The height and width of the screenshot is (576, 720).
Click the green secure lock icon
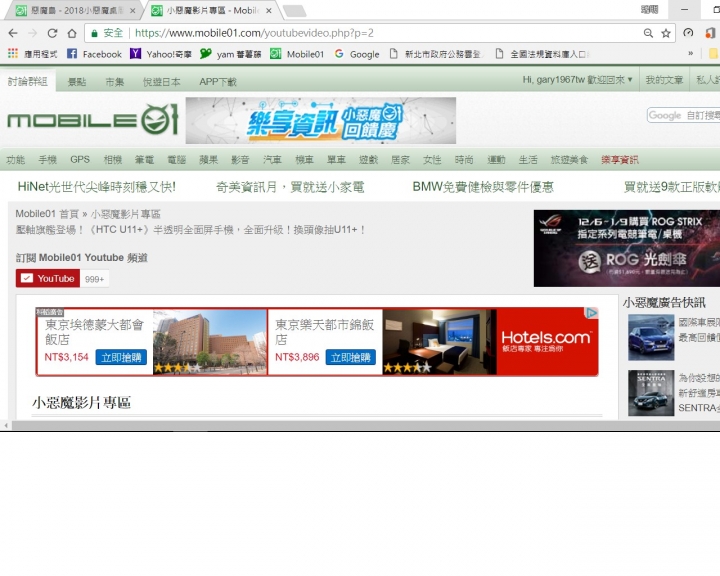tap(95, 33)
